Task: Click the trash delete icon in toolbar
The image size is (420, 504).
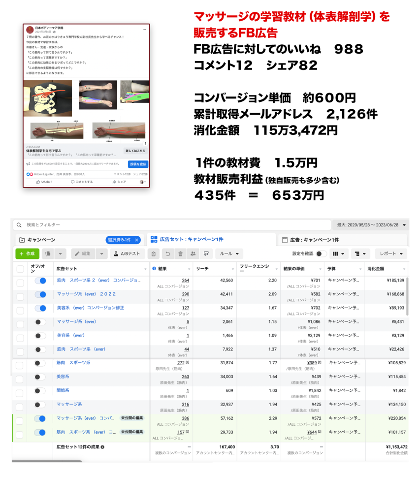Action: [180, 254]
